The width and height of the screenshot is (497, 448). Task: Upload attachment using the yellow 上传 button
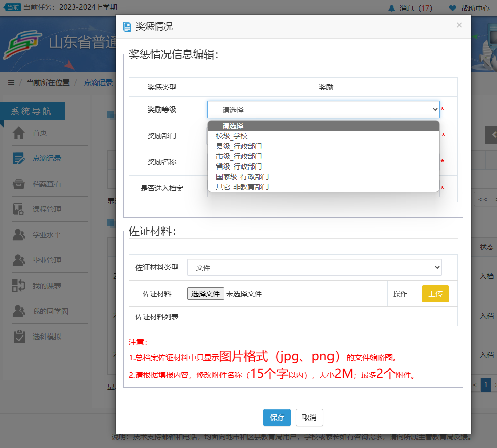pos(435,294)
